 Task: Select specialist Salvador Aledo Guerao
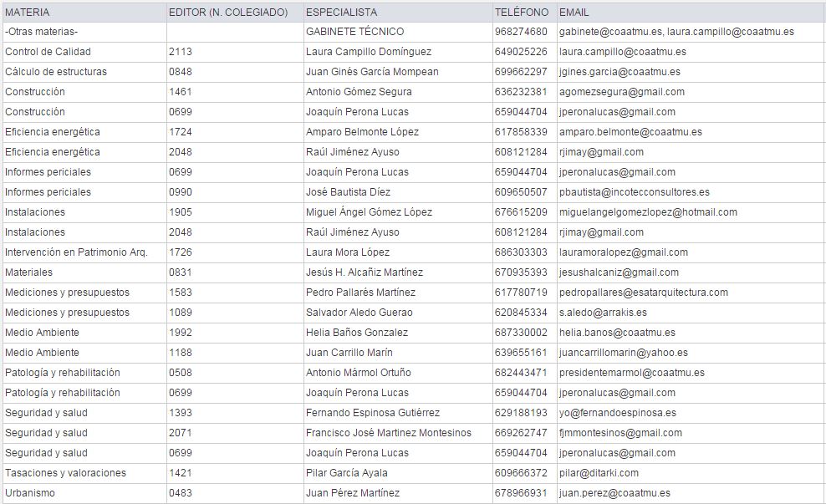tap(359, 313)
